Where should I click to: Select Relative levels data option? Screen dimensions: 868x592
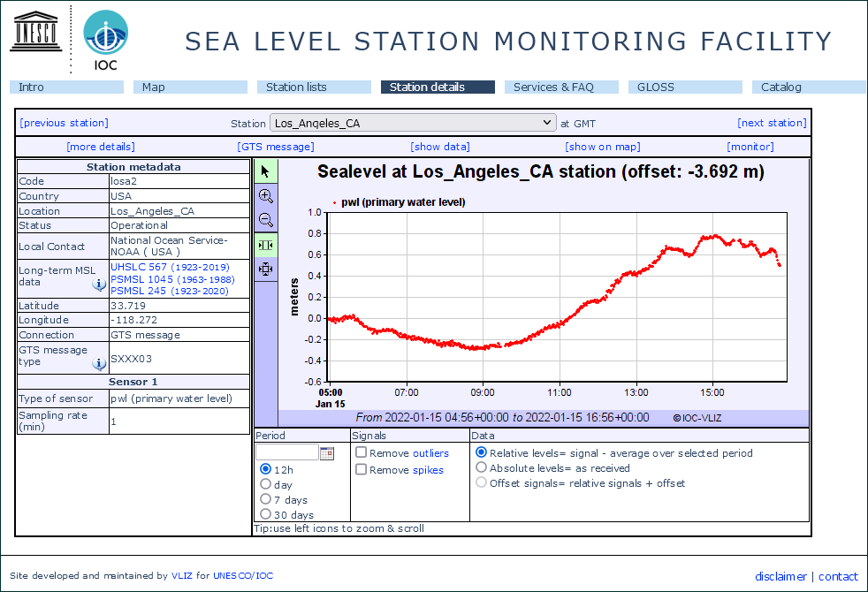482,452
